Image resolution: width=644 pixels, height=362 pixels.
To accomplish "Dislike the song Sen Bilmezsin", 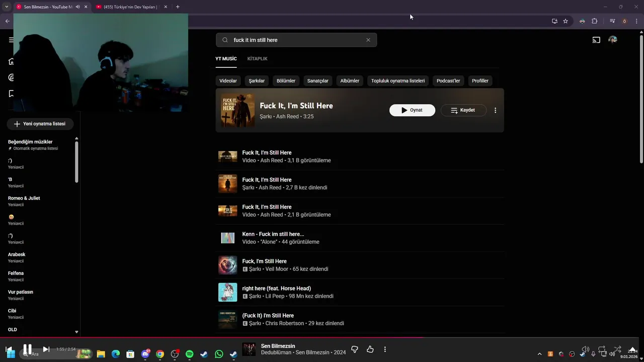I will (x=355, y=349).
